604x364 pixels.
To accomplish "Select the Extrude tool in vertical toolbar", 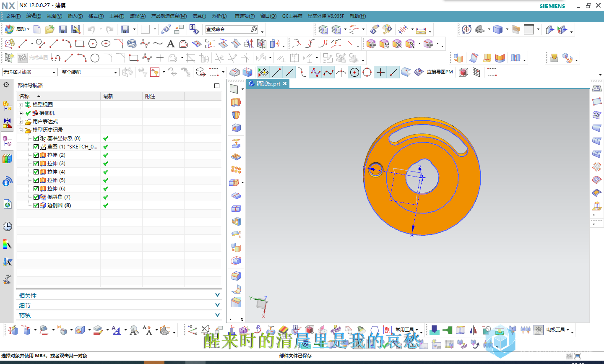I will tap(236, 102).
